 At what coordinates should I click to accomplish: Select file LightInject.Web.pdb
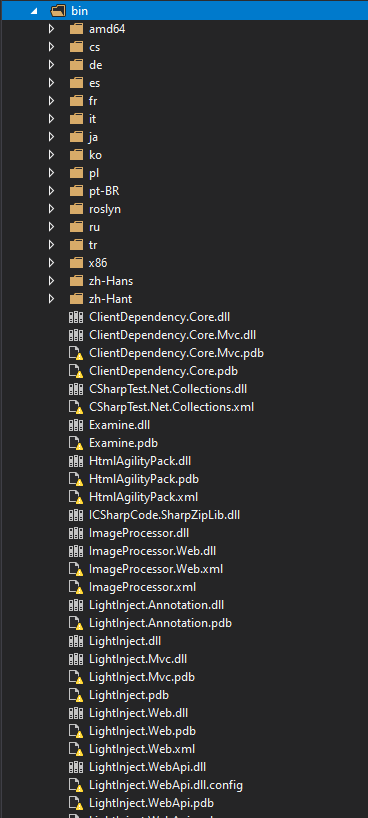(x=143, y=731)
